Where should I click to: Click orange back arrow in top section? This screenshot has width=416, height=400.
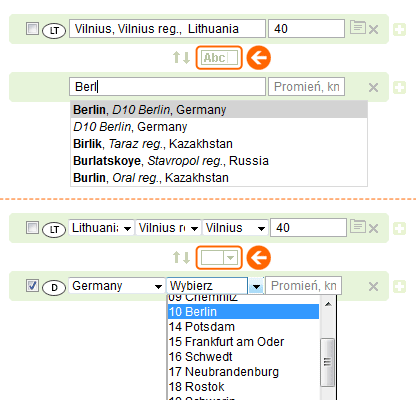[259, 58]
